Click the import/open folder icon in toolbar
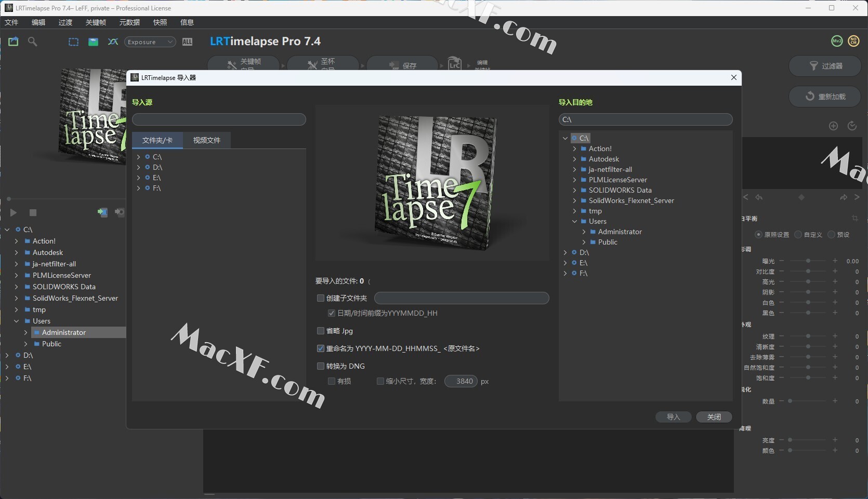This screenshot has height=499, width=868. coord(14,42)
